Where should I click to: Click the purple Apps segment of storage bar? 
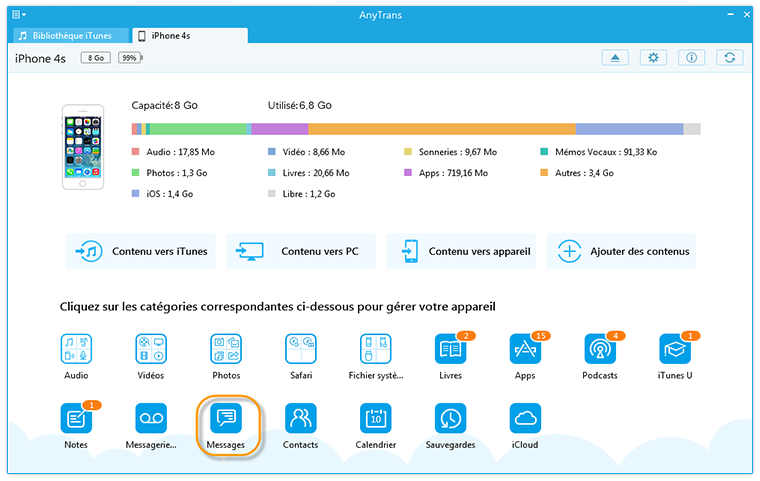[x=280, y=129]
